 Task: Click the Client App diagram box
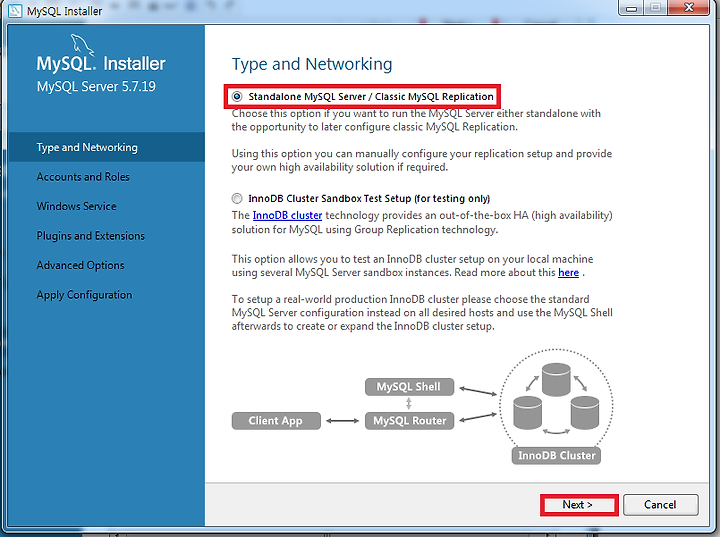pos(276,421)
